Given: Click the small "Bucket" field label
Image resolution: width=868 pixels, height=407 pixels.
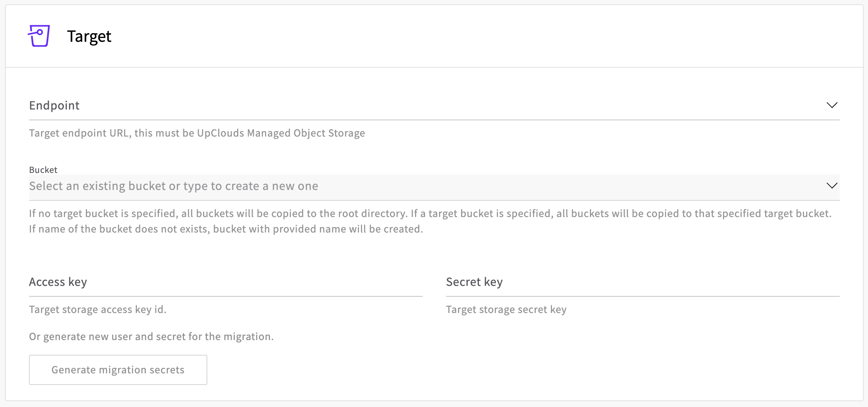Looking at the screenshot, I should (x=43, y=170).
